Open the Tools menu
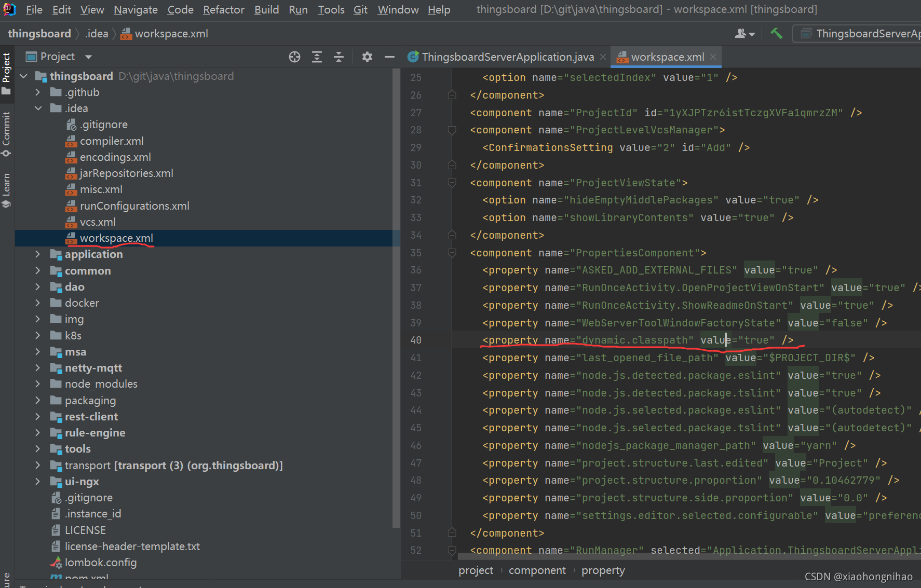The height and width of the screenshot is (588, 921). tap(331, 10)
